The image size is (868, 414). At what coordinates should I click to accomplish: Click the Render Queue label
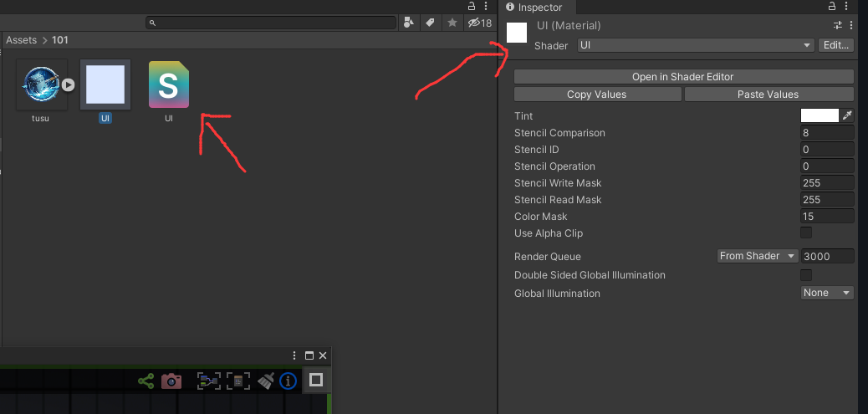point(548,257)
